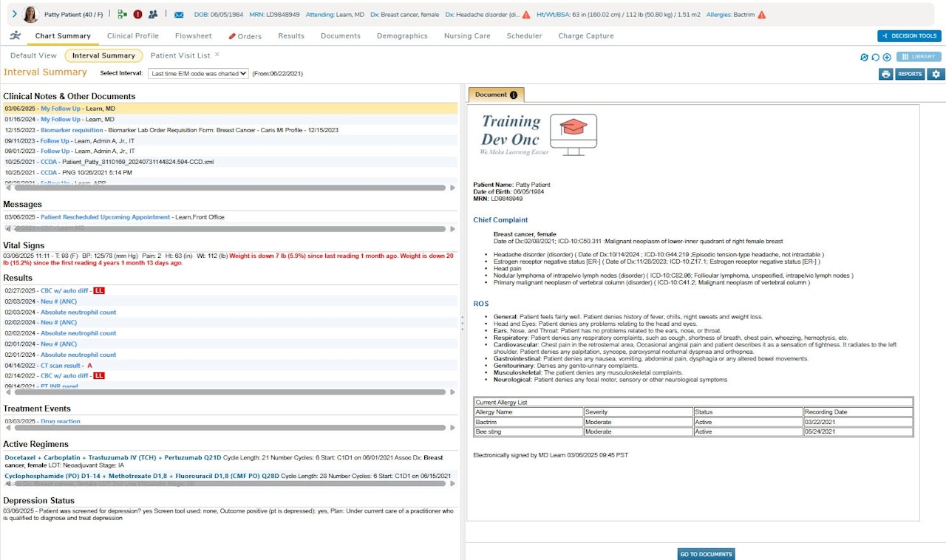Click the care team people icon

point(153,14)
